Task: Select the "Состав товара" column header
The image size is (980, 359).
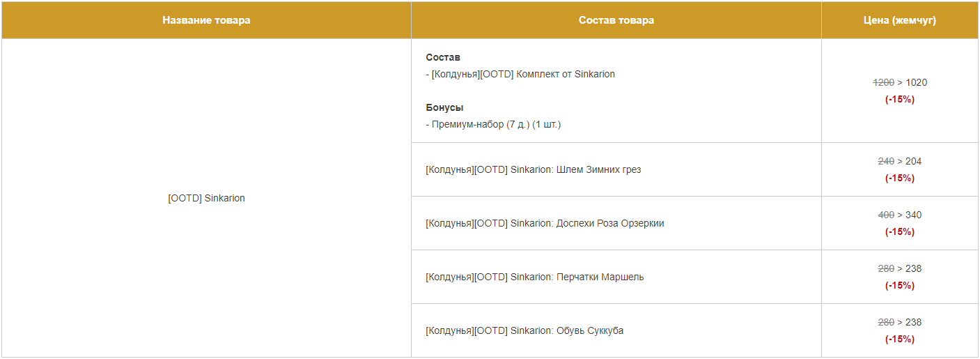Action: click(616, 20)
